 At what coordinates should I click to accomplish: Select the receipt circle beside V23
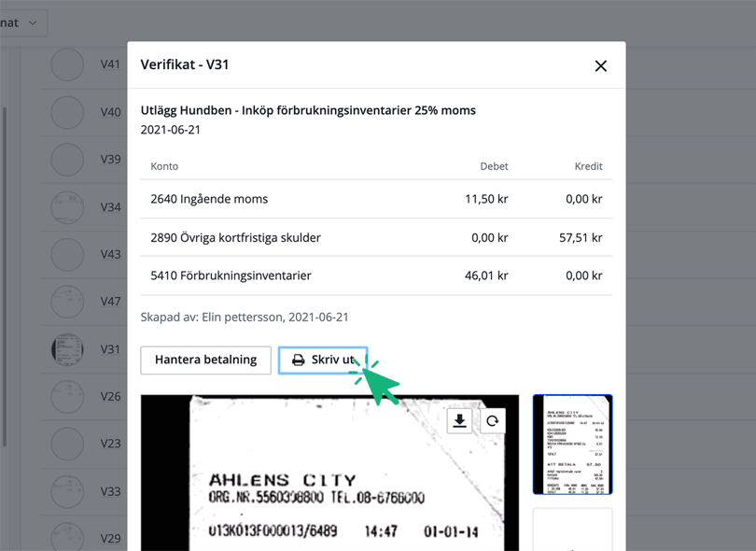click(x=66, y=444)
